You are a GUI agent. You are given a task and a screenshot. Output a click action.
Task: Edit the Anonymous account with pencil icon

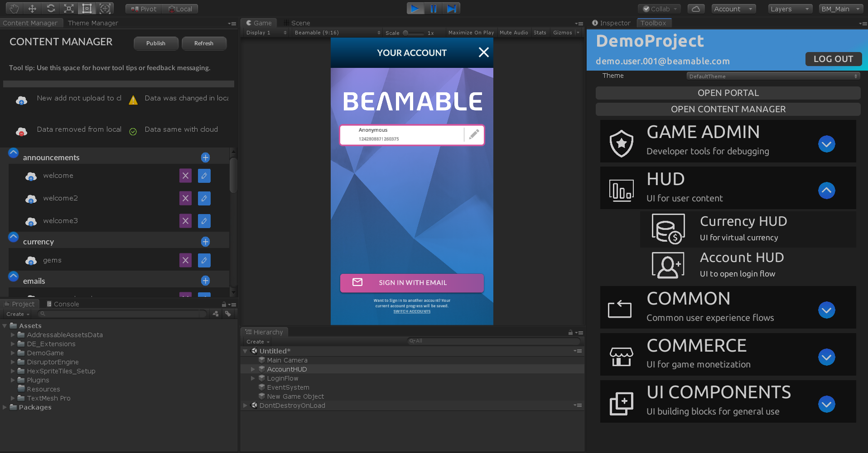pos(474,134)
